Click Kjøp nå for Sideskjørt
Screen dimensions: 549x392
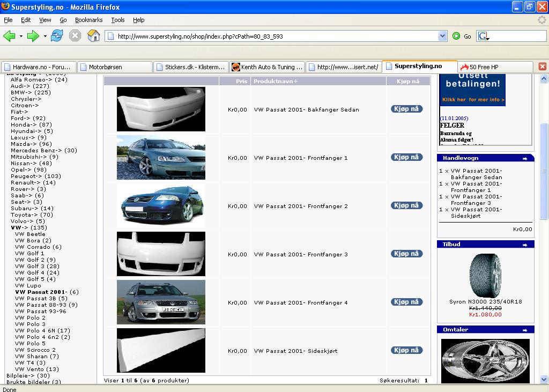[x=406, y=350]
